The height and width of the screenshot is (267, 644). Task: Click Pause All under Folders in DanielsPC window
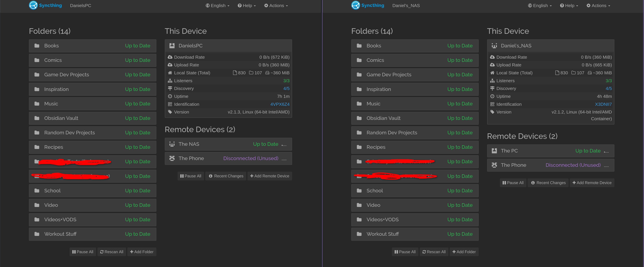coord(83,252)
